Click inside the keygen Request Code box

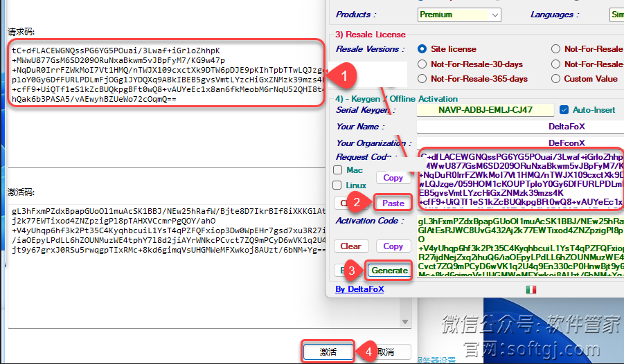[521, 179]
